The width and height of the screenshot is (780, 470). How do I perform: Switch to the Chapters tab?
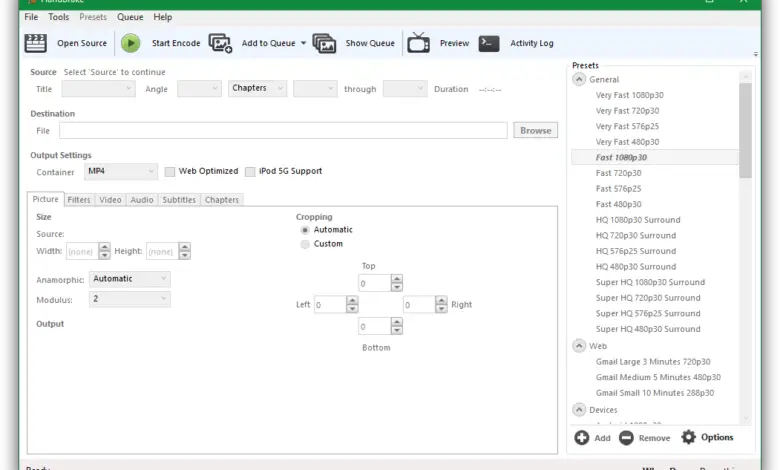[x=222, y=200]
